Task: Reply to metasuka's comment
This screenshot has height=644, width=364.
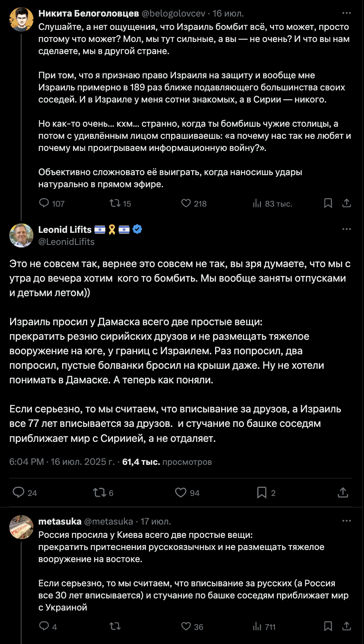Action: point(44,626)
